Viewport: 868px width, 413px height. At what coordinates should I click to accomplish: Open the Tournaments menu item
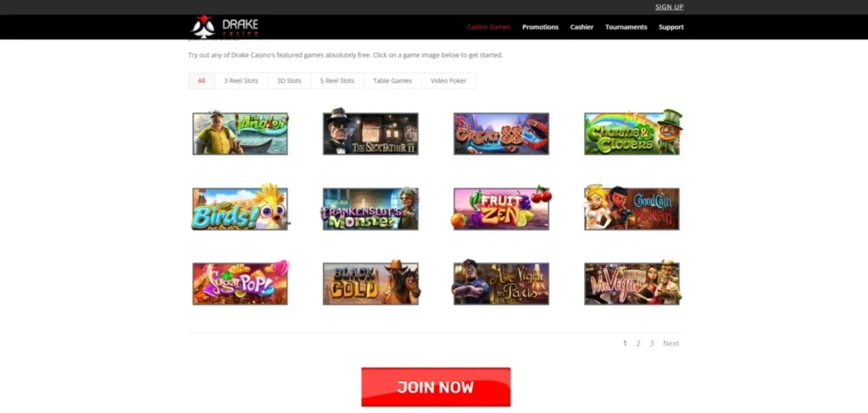click(626, 27)
